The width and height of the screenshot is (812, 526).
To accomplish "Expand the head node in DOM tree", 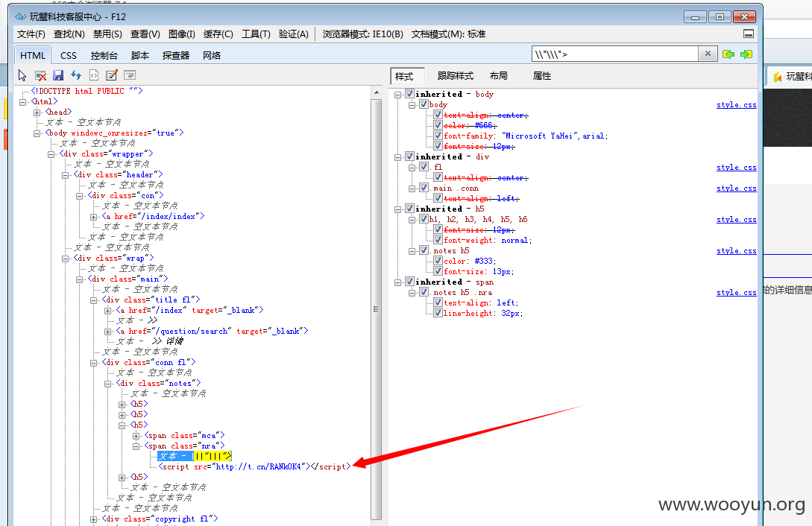I will (37, 113).
